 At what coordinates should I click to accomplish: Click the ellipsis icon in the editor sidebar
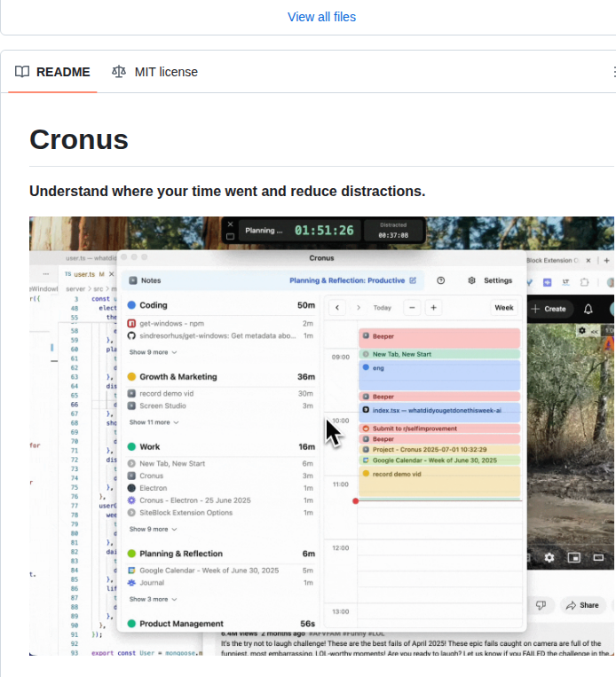coord(46,274)
